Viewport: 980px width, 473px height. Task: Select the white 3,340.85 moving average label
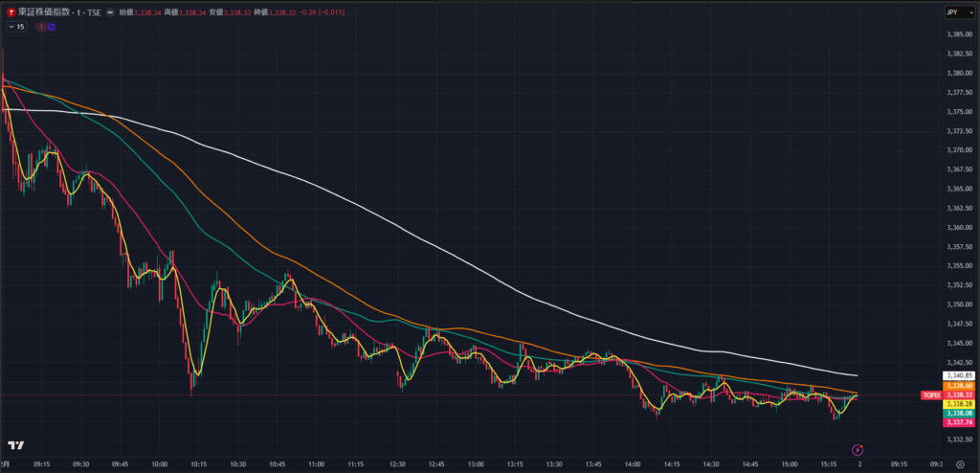(960, 375)
